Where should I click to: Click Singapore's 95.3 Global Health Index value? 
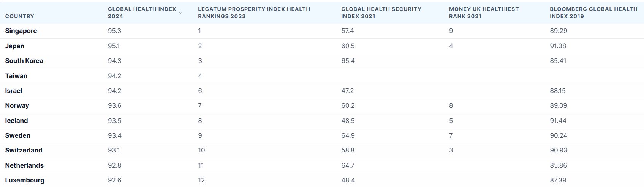click(x=114, y=31)
